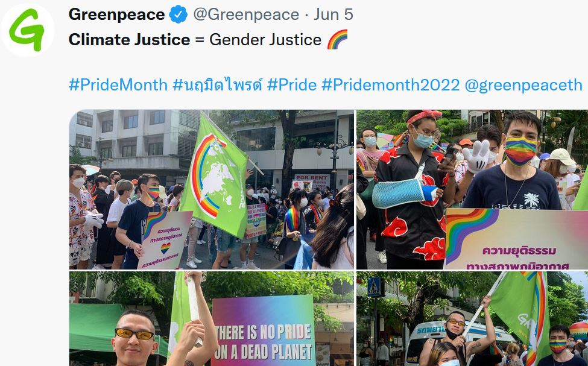
Task: Click the yellow sunglasses in bottom-left photo
Action: click(134, 334)
